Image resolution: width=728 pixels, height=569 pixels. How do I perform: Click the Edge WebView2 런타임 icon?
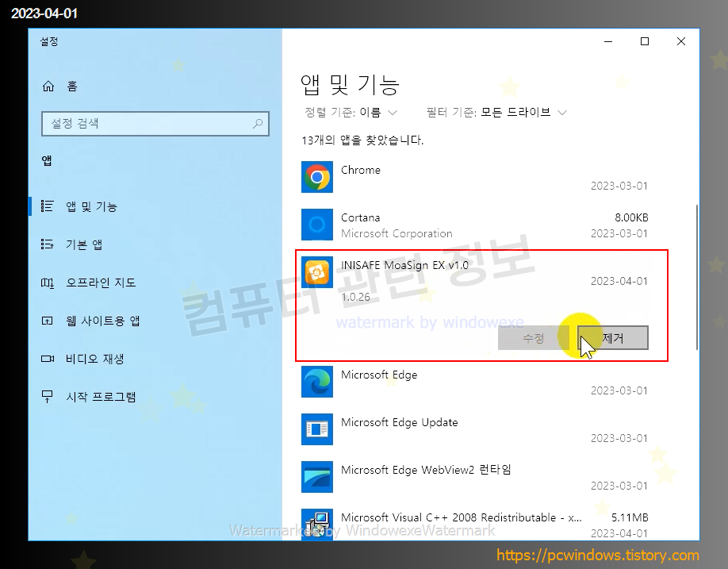(317, 477)
